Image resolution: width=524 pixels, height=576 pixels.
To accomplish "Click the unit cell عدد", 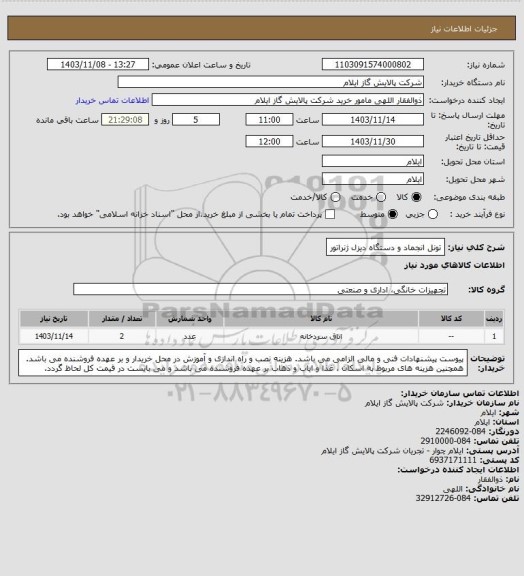I will [190, 336].
